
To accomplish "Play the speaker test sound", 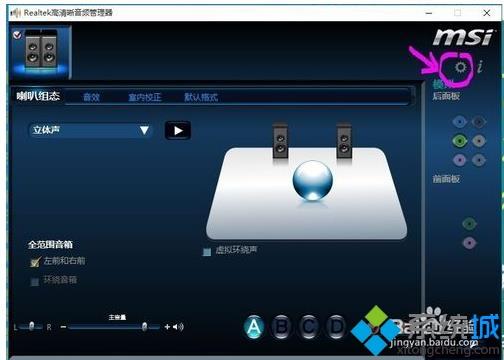I will click(x=178, y=130).
